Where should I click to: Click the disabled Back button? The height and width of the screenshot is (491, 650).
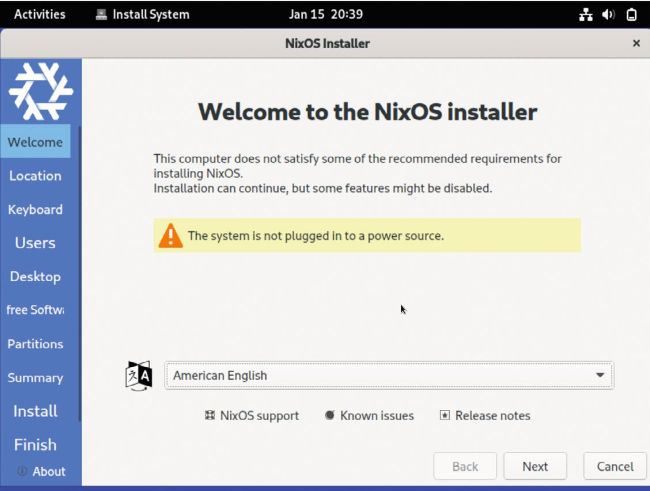(x=465, y=467)
